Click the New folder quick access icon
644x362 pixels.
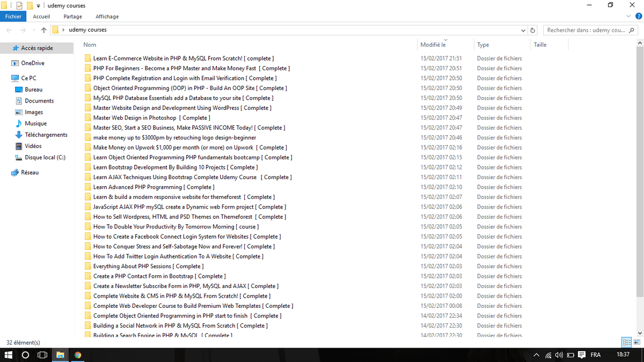30,5
